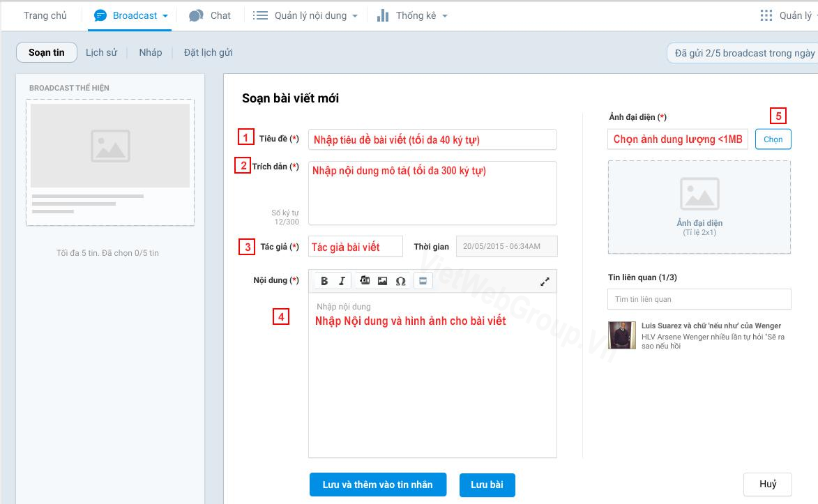
Task: Focus the Tiêu đề title input field
Action: coord(432,139)
